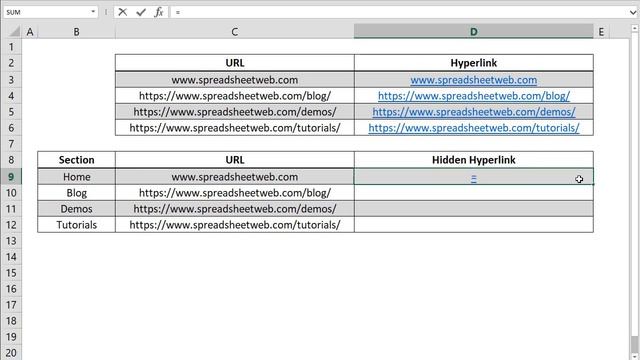Open the blog hyperlink in column D

click(x=473, y=96)
